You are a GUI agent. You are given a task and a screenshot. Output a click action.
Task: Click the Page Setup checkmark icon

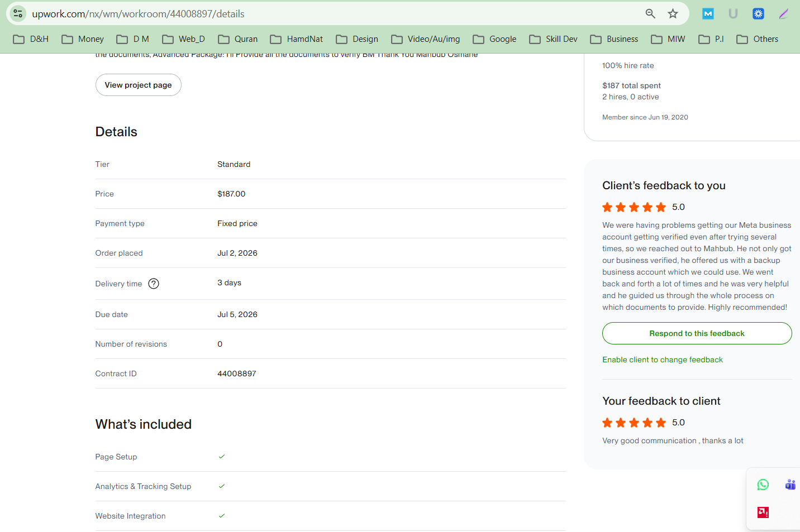[222, 457]
